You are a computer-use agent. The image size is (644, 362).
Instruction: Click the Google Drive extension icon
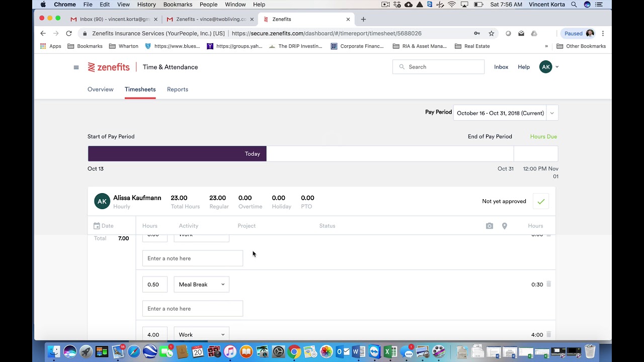click(x=534, y=34)
